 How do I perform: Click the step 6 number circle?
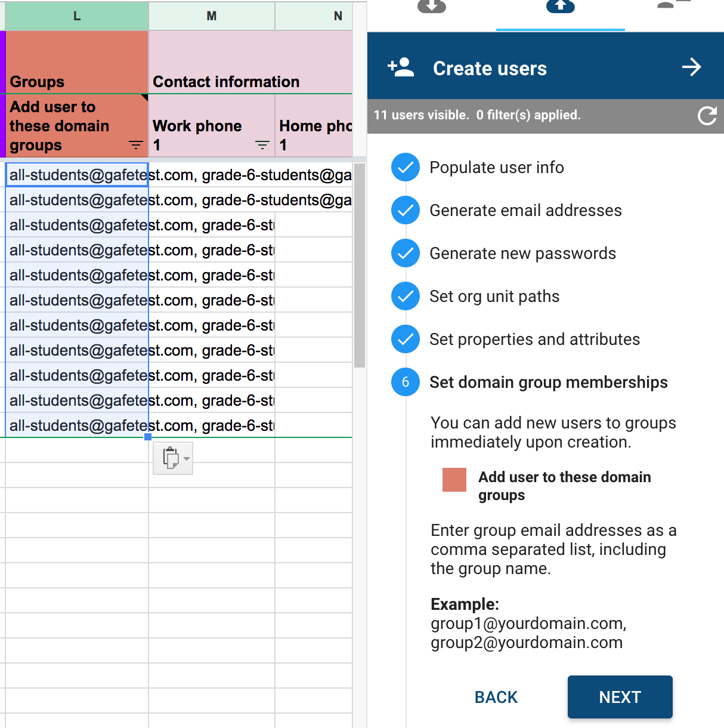point(406,382)
